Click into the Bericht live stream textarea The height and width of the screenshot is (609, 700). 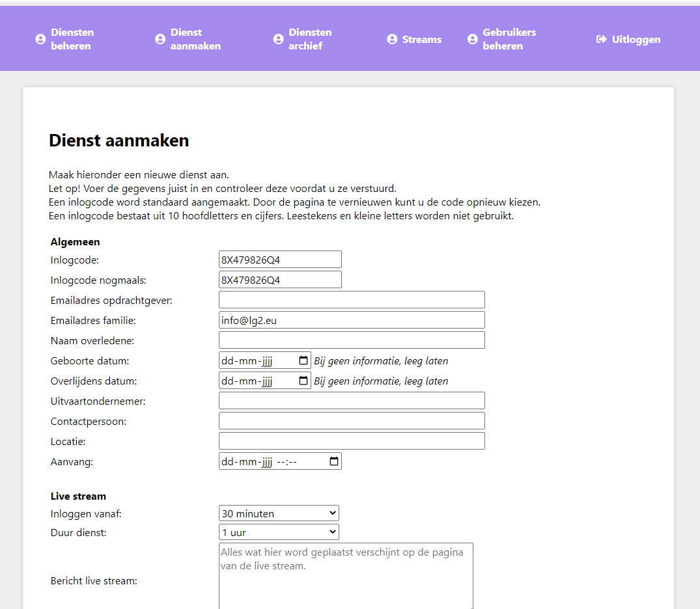346,579
